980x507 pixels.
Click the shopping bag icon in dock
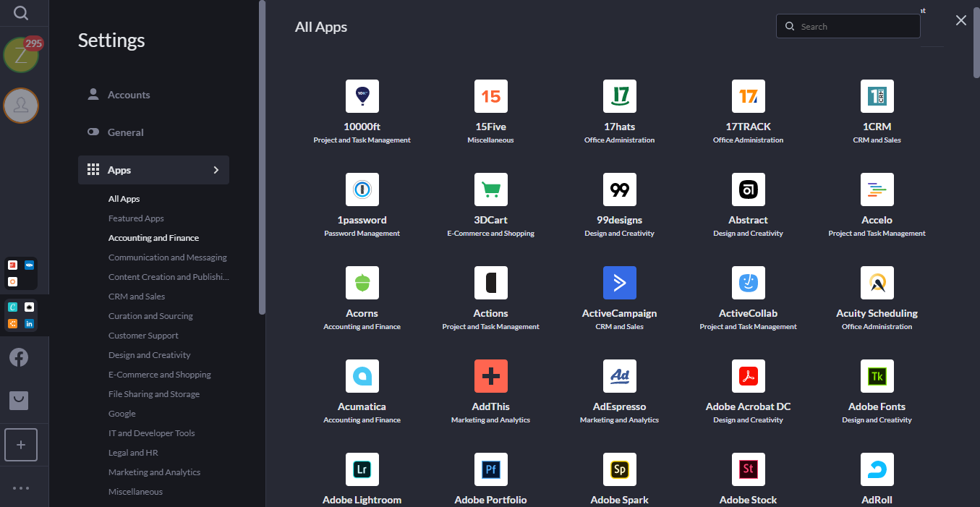(19, 400)
